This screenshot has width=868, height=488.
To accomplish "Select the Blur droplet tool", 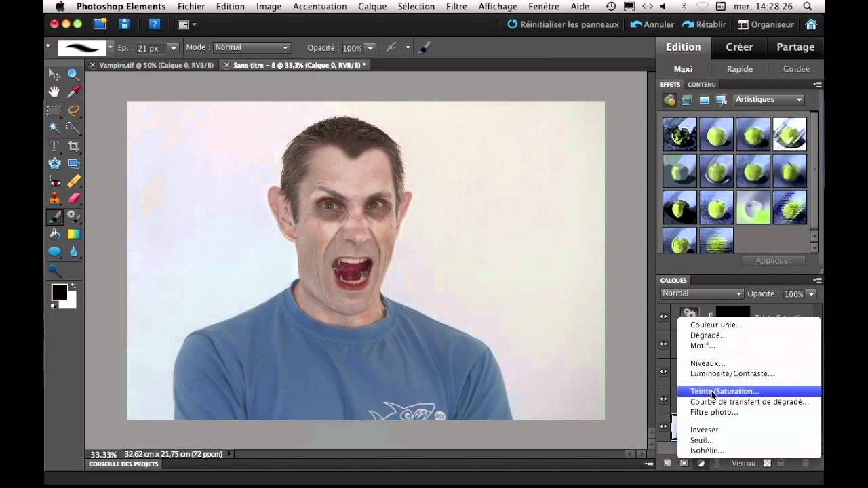I will [x=73, y=252].
